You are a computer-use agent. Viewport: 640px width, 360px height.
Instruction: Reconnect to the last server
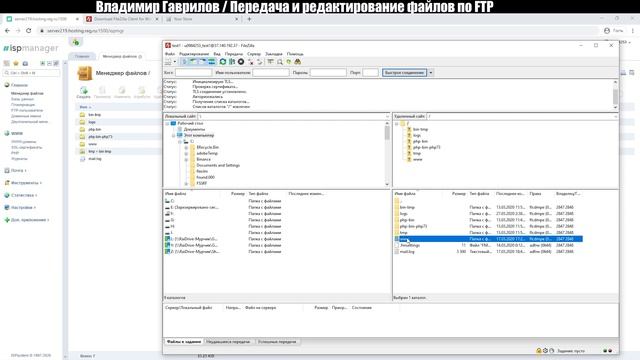tap(260, 62)
